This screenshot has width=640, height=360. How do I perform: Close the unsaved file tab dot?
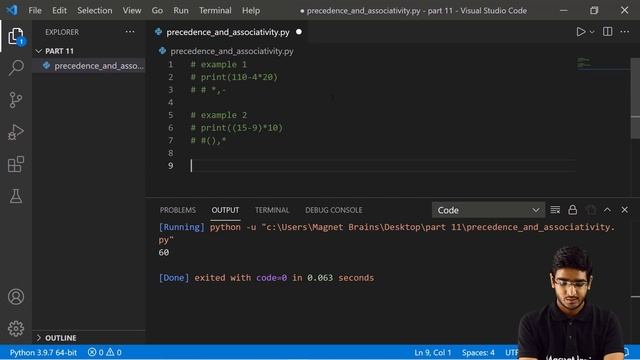point(299,32)
